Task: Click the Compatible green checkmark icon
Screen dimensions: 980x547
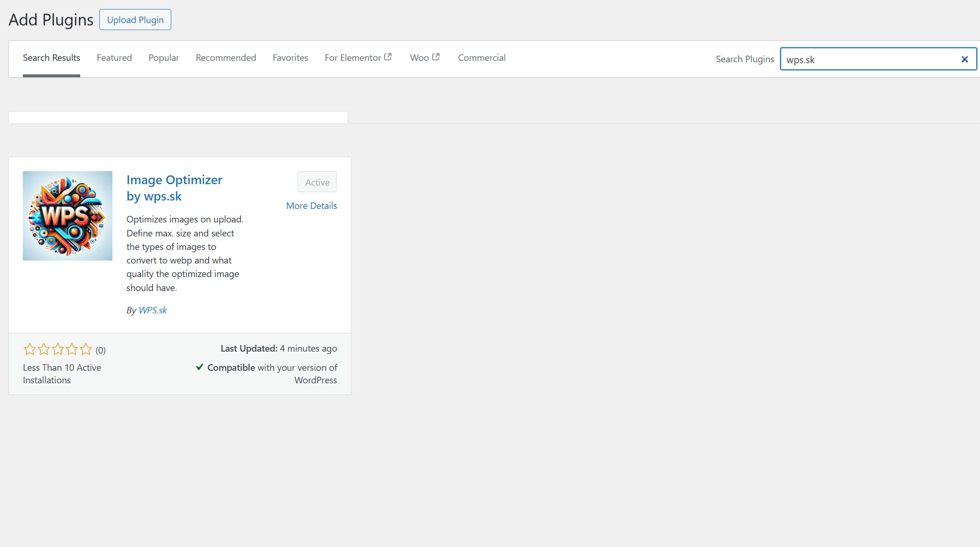Action: [200, 367]
